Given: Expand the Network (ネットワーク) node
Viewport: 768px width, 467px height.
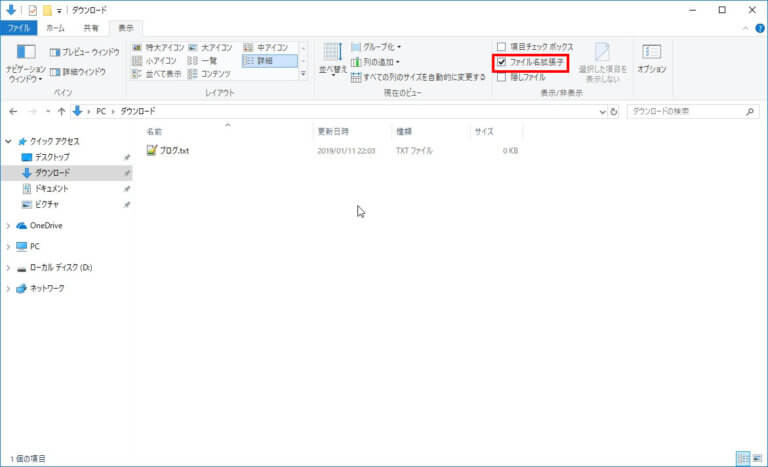Looking at the screenshot, I should [x=8, y=289].
